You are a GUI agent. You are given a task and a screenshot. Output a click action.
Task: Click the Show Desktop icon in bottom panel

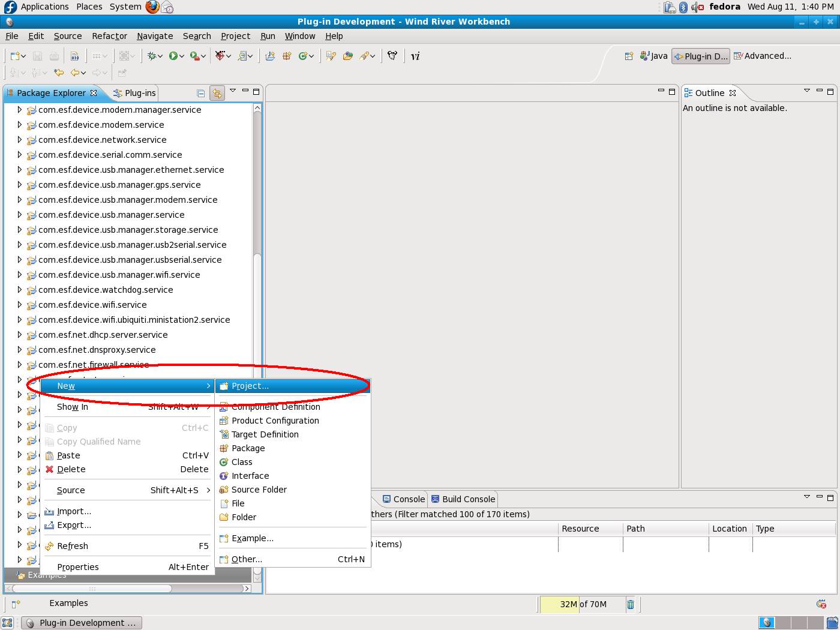point(7,623)
